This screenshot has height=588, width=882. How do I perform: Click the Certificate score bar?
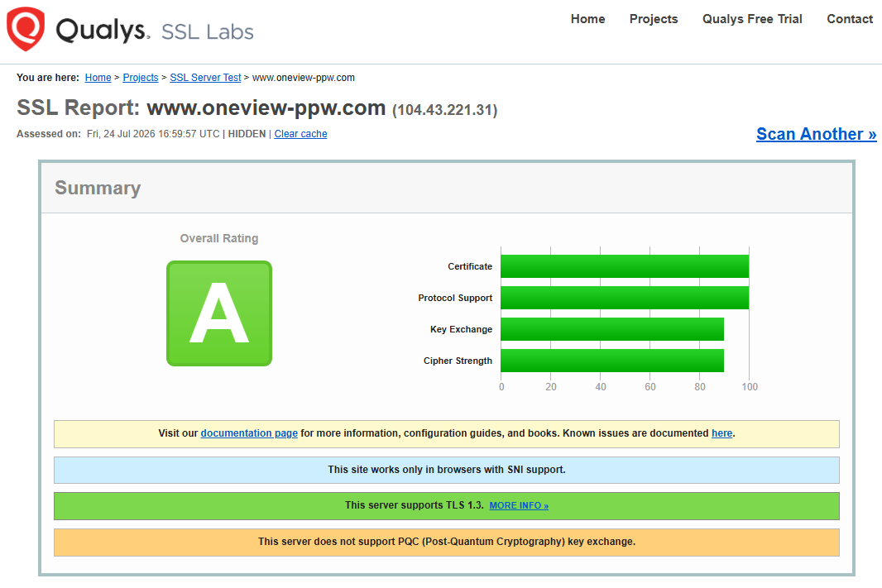[625, 266]
